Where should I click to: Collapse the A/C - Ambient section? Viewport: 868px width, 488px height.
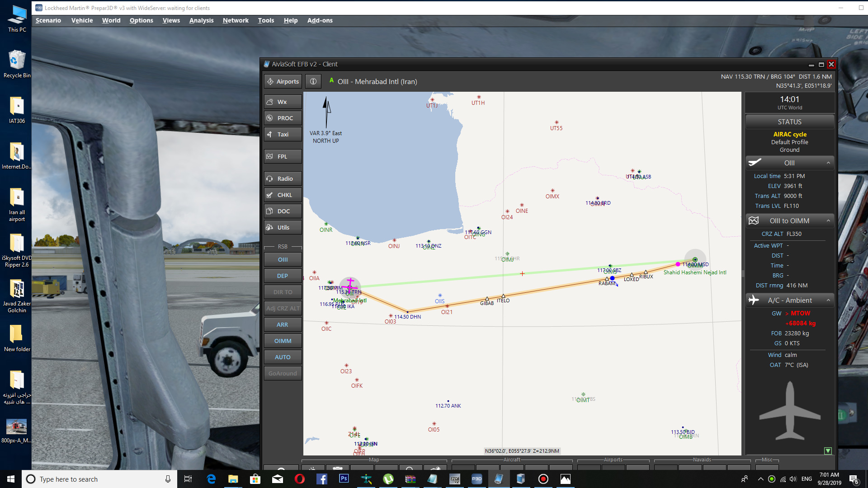(x=828, y=300)
